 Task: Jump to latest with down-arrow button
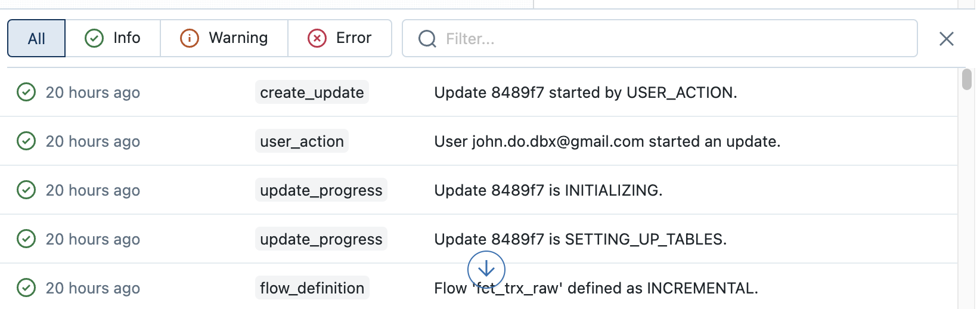(486, 270)
